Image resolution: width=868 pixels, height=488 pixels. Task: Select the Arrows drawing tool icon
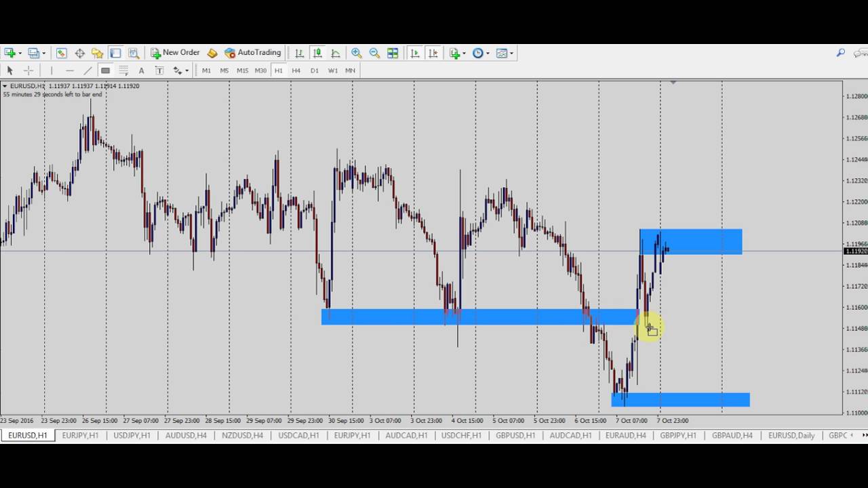[177, 70]
